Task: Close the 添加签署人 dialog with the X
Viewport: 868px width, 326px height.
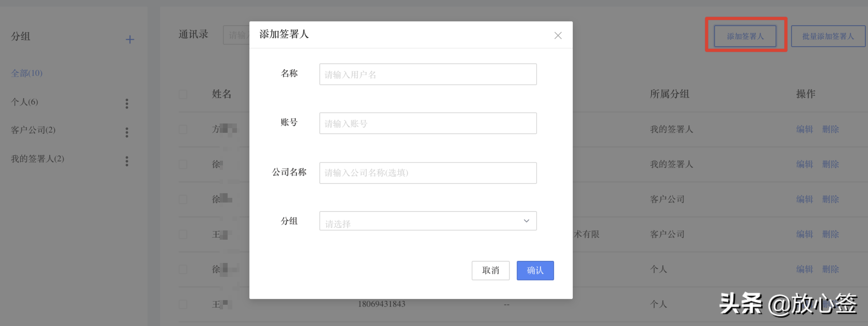Action: click(558, 35)
